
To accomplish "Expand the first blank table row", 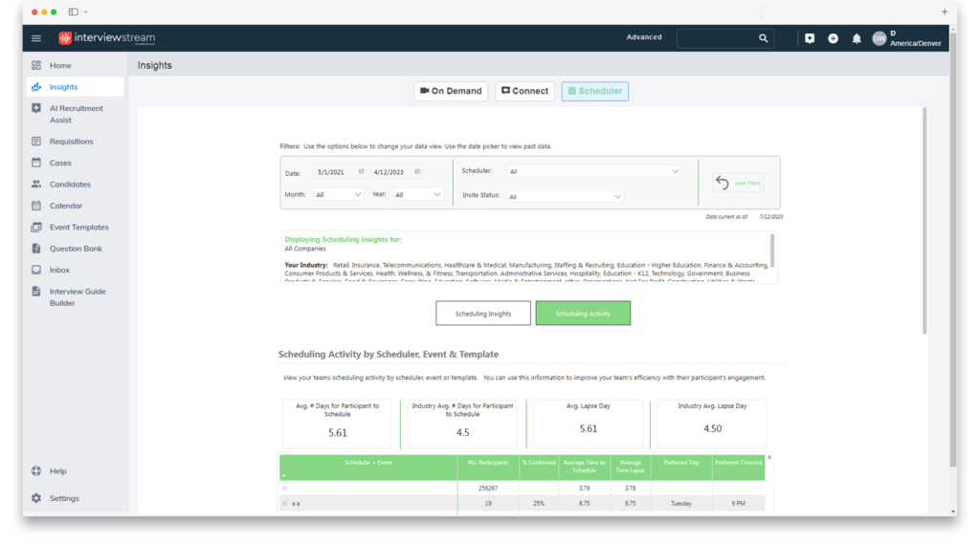I will pos(284,489).
